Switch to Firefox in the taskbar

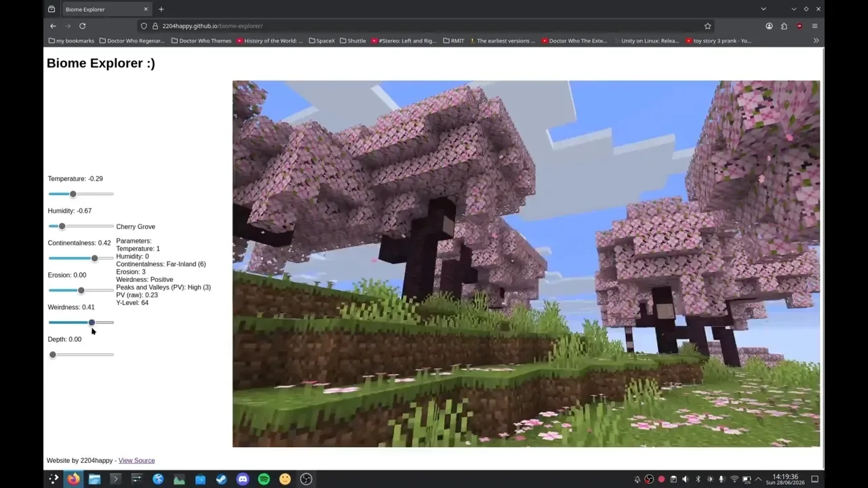(x=73, y=479)
